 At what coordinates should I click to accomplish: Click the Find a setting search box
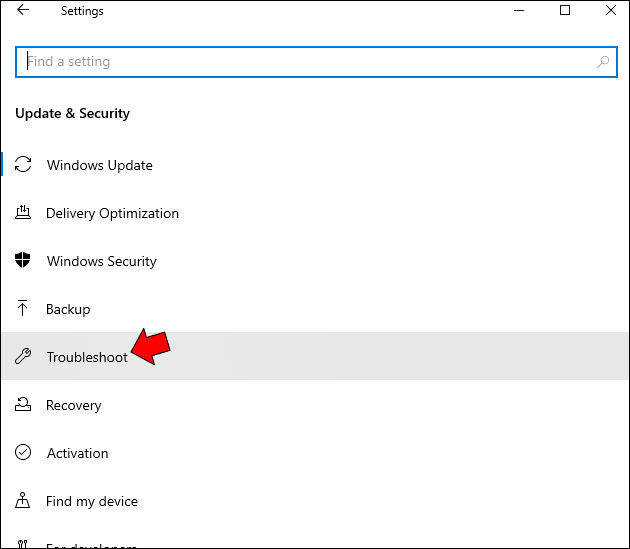316,62
